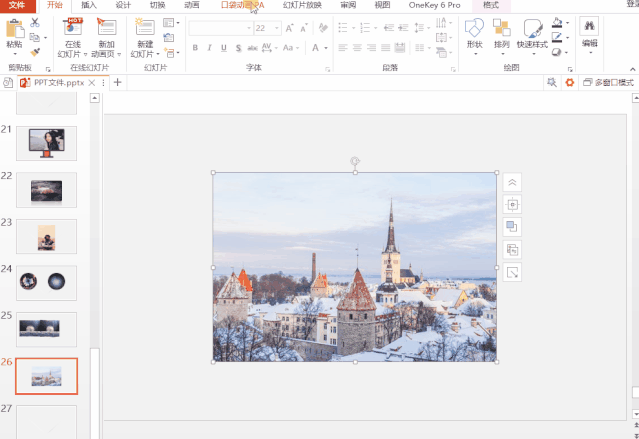Switch to the 切换 Transitions tab
Image resolution: width=639 pixels, height=439 pixels.
point(157,5)
